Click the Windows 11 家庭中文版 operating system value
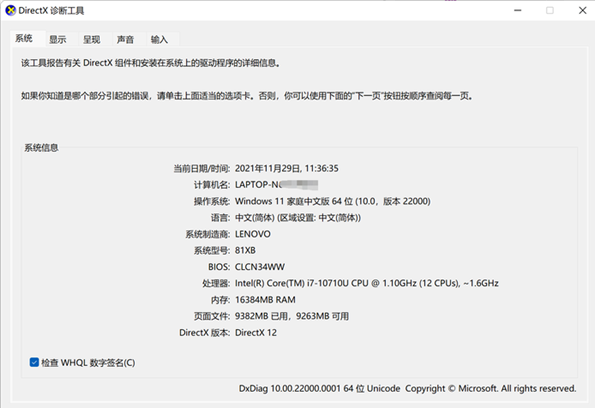This screenshot has width=595, height=408. click(x=333, y=201)
